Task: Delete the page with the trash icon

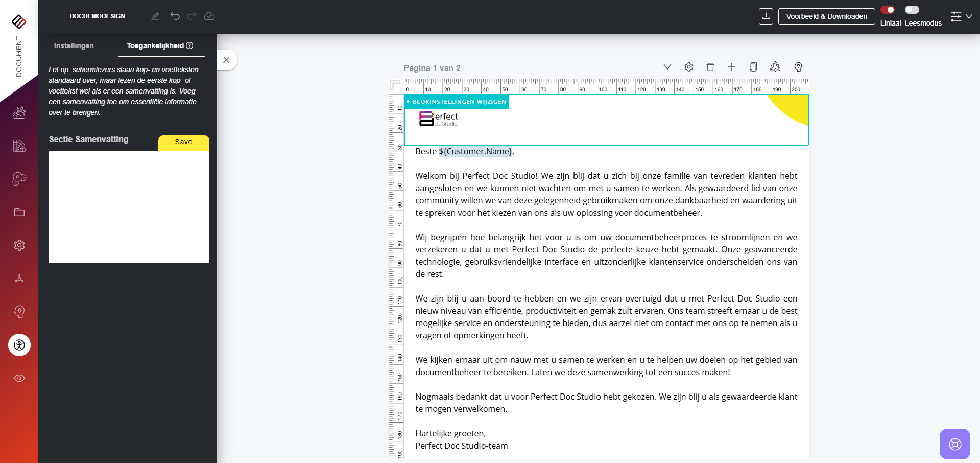Action: pyautogui.click(x=710, y=67)
